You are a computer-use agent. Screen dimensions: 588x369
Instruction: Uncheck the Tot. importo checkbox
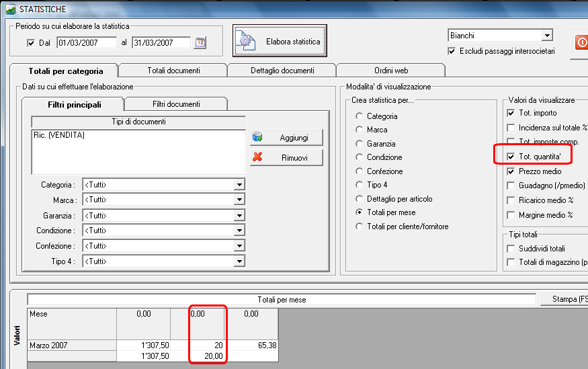(511, 113)
